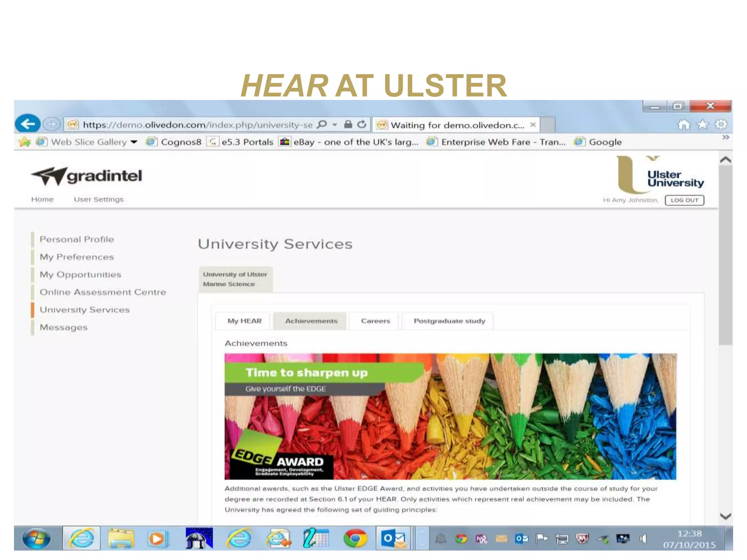Open the e5.3 Portals favorite
The image size is (747, 560).
point(240,142)
